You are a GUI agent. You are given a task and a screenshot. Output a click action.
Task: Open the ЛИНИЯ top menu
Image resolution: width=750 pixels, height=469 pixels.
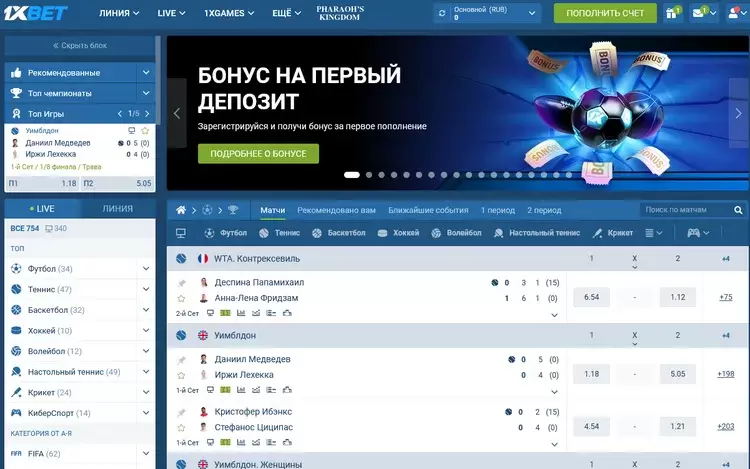click(x=119, y=13)
